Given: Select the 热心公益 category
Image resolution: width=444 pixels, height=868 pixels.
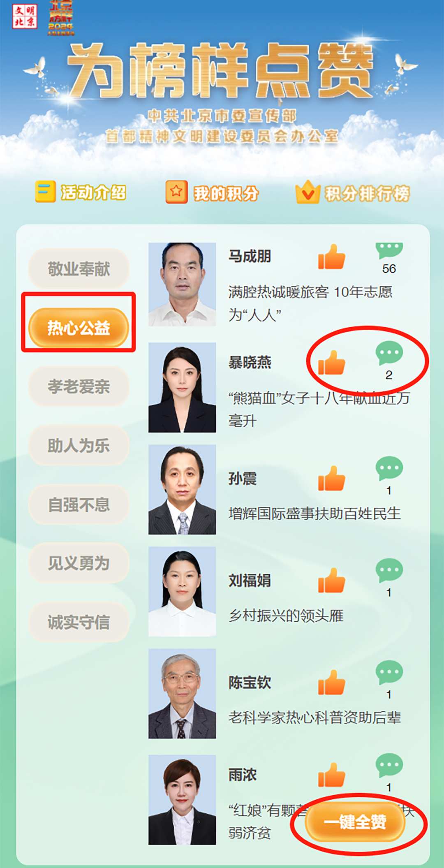Looking at the screenshot, I should (x=79, y=328).
